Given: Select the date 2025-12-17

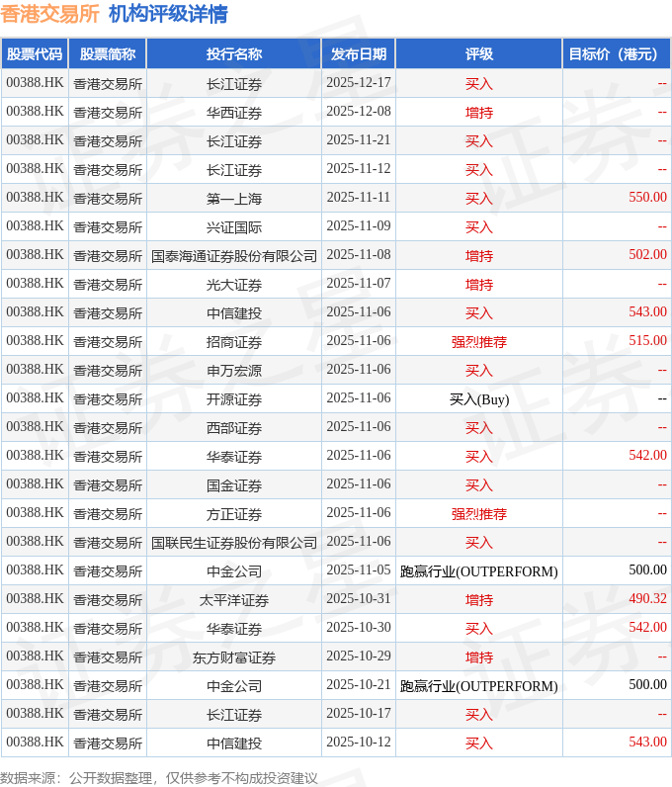Looking at the screenshot, I should [359, 83].
